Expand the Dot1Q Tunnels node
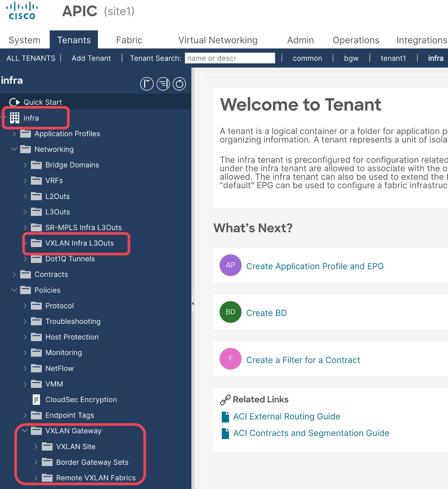The image size is (448, 489). pos(25,259)
